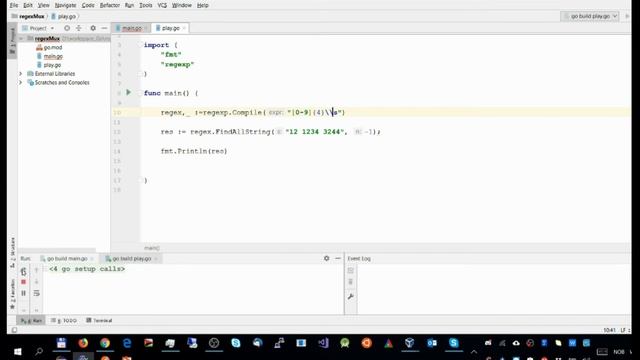Click regexMux breadcrumb in navigation bar
This screenshot has width=640, height=360.
coord(28,16)
